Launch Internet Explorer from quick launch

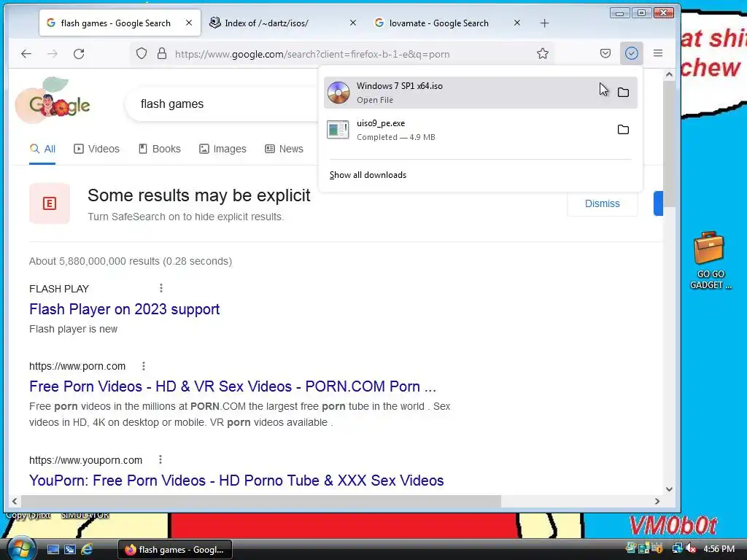[x=87, y=550]
